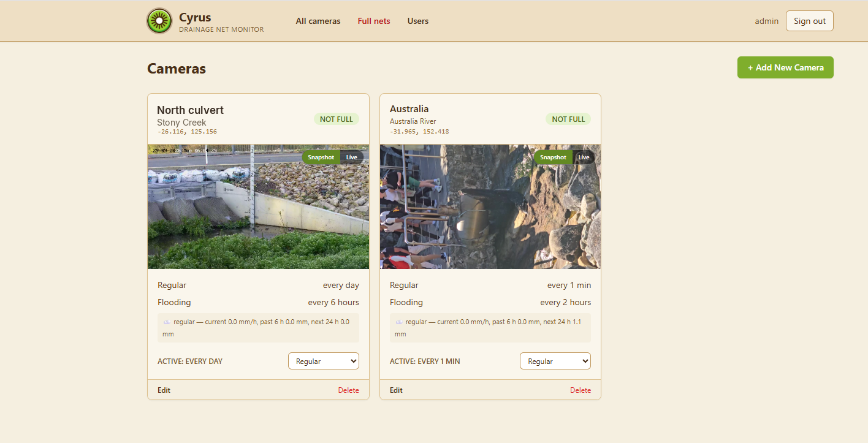Click the DRAINAGE NET MONITOR subtitle
868x443 pixels.
click(221, 29)
